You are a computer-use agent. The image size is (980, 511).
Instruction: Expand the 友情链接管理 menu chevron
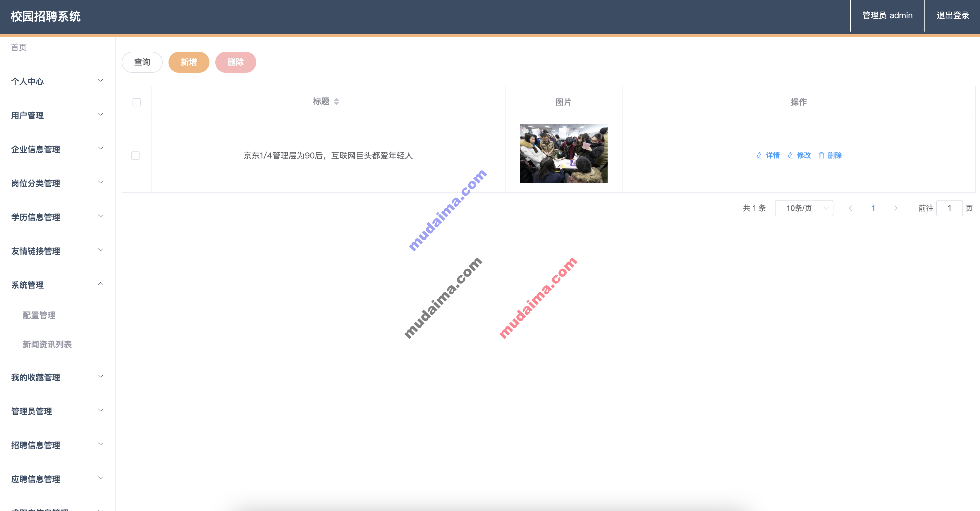101,249
